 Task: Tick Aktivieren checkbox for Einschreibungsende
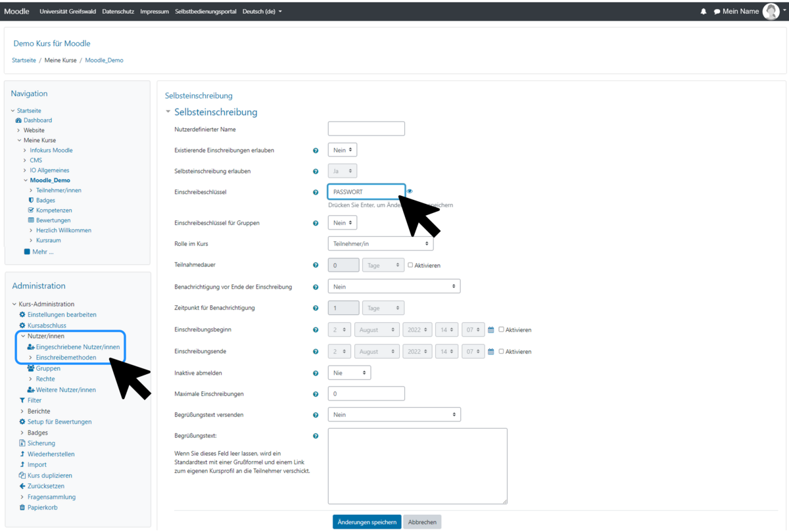click(x=501, y=351)
